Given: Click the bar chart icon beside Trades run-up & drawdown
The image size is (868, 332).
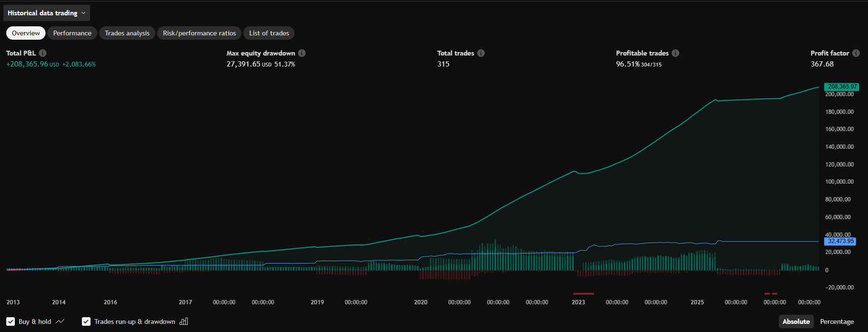Looking at the screenshot, I should pos(184,321).
